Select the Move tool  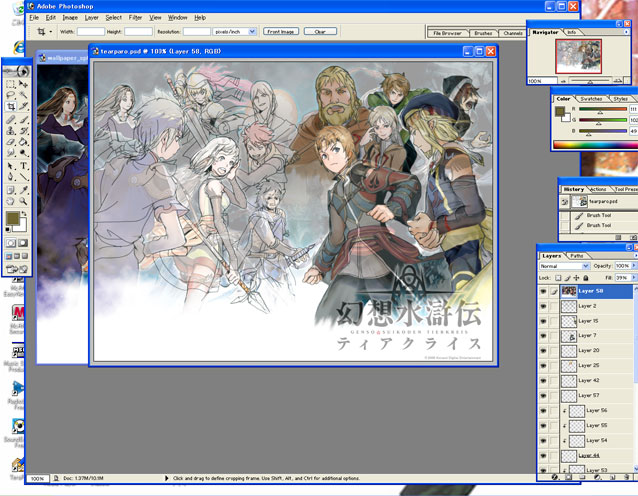pyautogui.click(x=23, y=84)
